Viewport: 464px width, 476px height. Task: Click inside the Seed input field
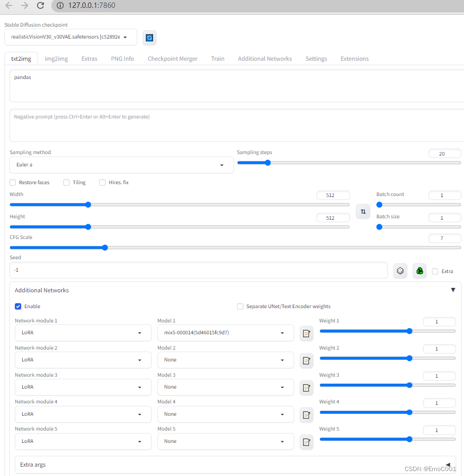[197, 270]
